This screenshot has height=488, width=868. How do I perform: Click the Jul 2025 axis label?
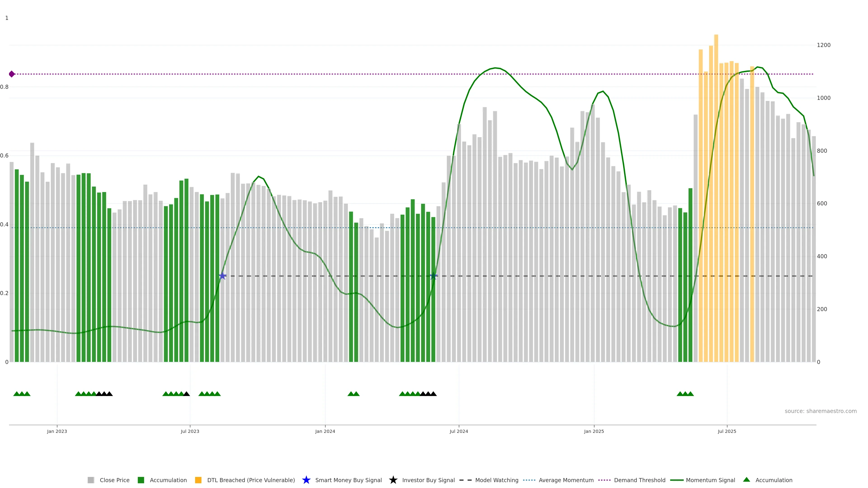click(x=727, y=432)
